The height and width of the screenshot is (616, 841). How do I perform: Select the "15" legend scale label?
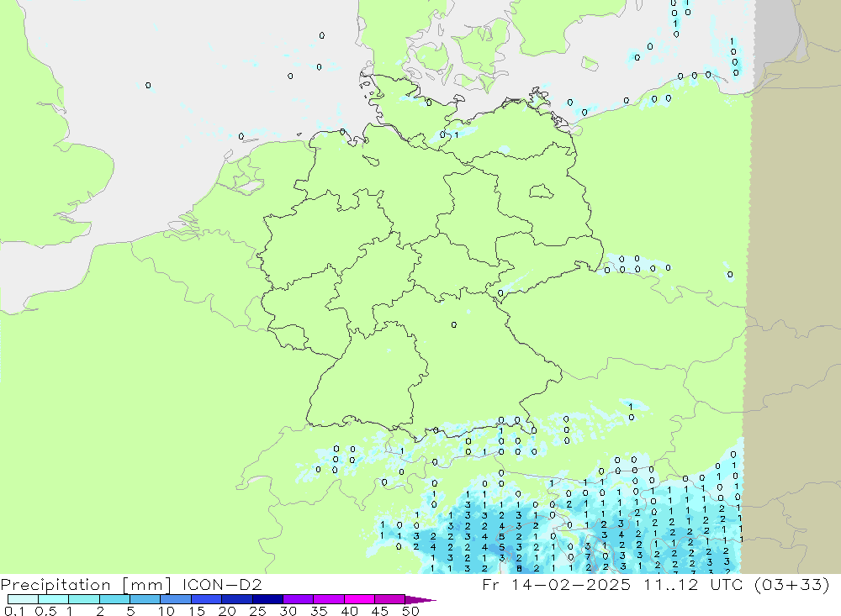click(197, 611)
